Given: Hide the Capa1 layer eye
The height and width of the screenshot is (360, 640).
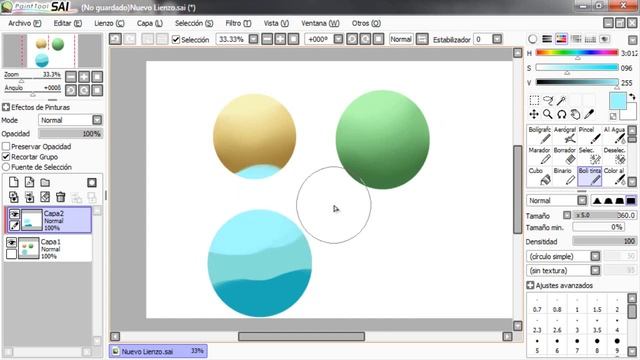Looking at the screenshot, I should [x=11, y=242].
